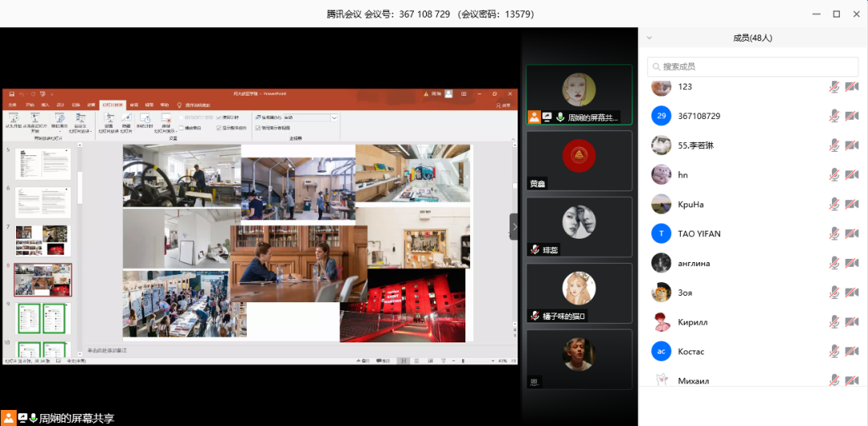Viewport: 868px width, 426px height.
Task: Toggle the Use Presenter View checkbox
Action: pyautogui.click(x=258, y=128)
